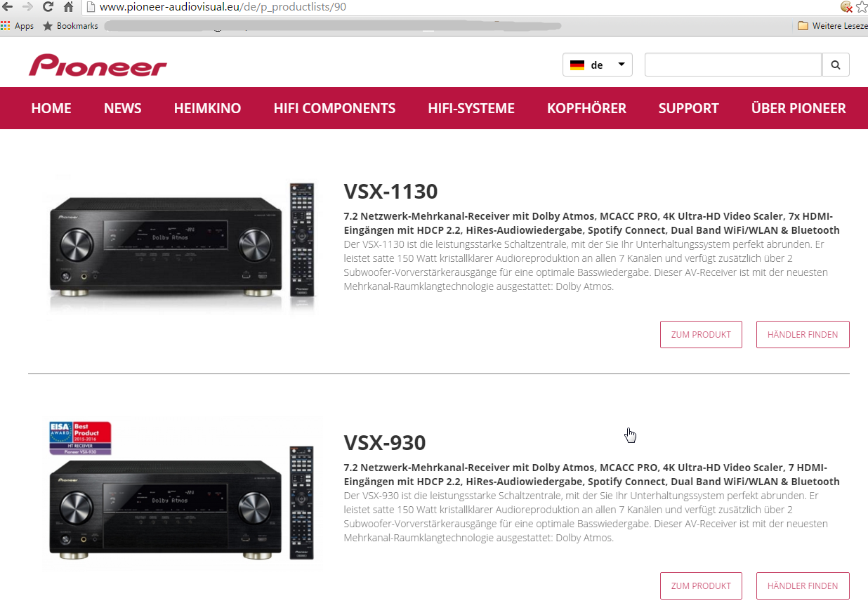Click the Pioneer logo
Viewport: 868px width, 615px height.
[98, 65]
